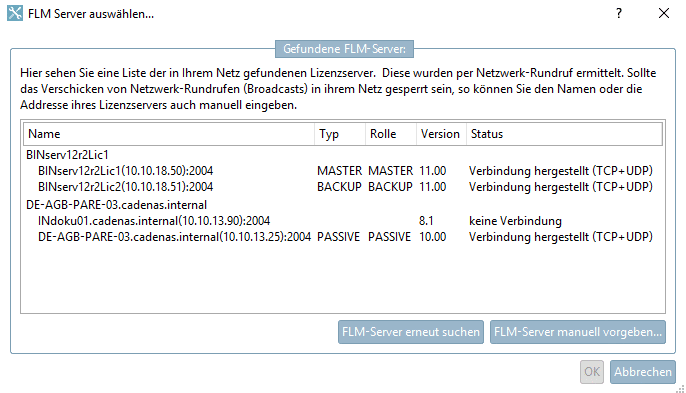Image resolution: width=686 pixels, height=393 pixels.
Task: Click FLM-Server erneut suchen button
Action: 410,332
